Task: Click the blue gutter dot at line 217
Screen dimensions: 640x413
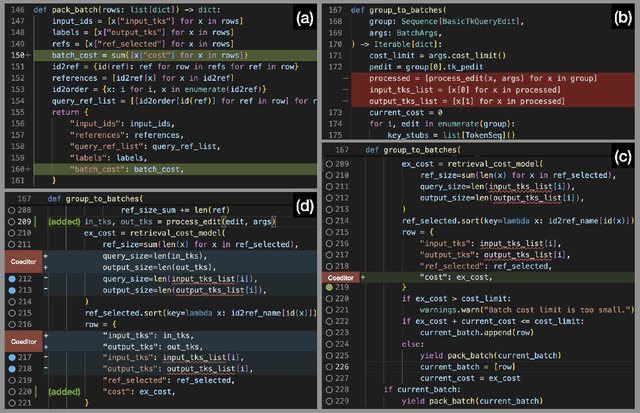Action: point(10,356)
